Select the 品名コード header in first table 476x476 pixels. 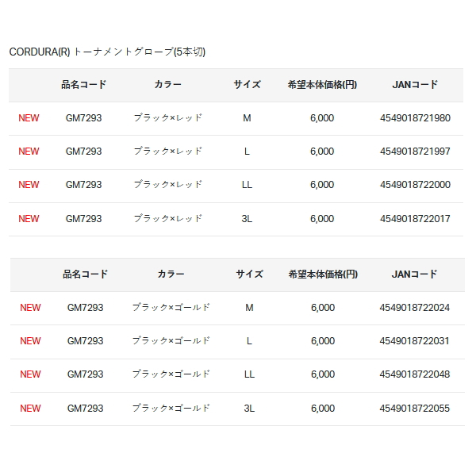[x=84, y=84]
